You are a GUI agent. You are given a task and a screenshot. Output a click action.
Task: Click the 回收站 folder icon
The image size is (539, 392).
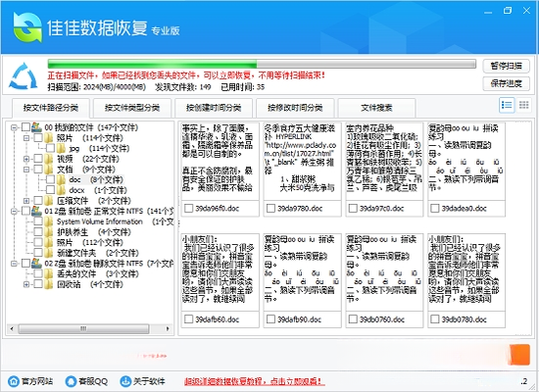coord(49,284)
